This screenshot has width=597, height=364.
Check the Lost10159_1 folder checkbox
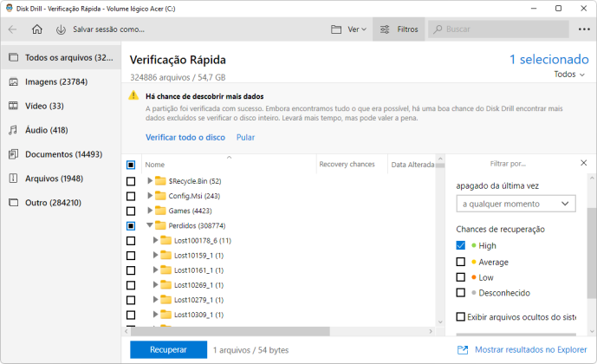[131, 256]
